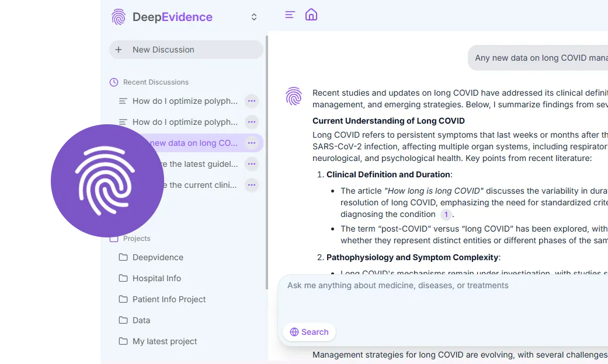Click the DeepEvidence fingerprint logo in sidebar

(x=118, y=17)
